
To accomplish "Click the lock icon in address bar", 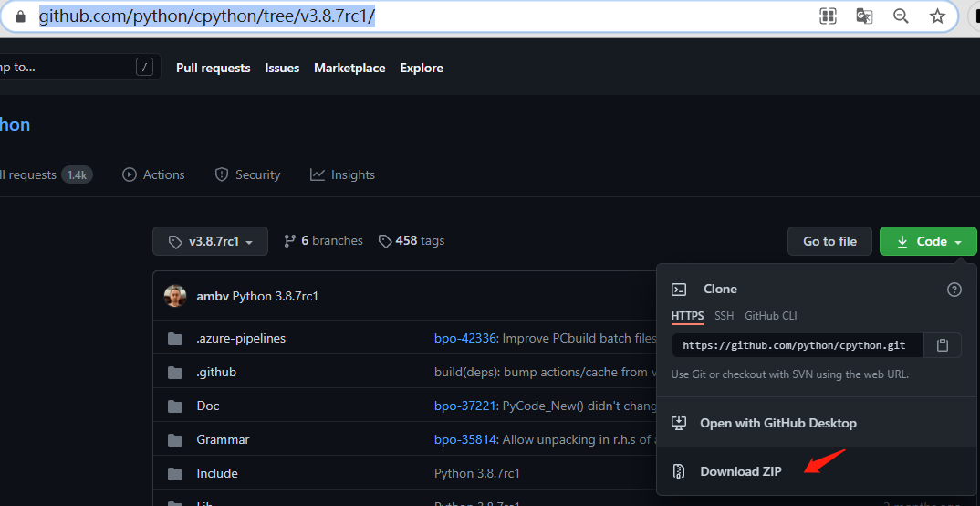I will (21, 16).
